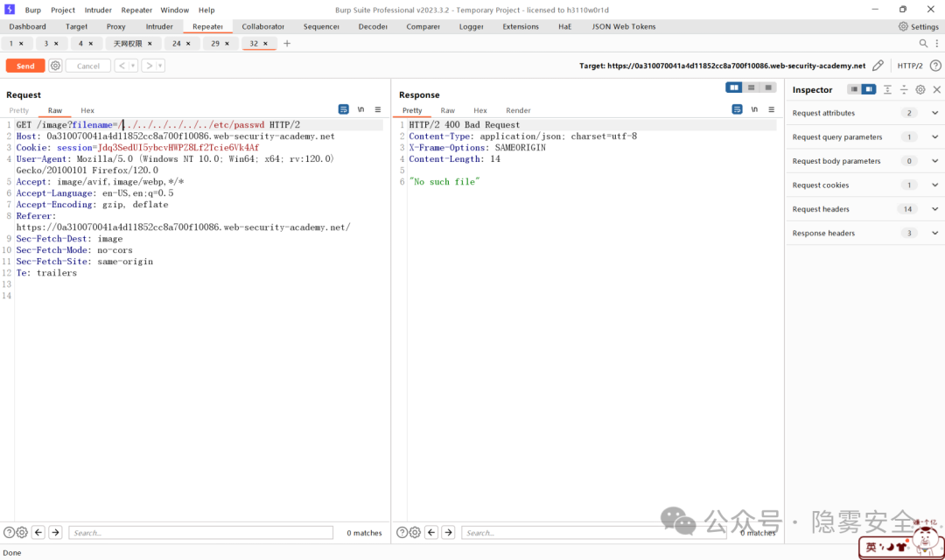
Task: Select side-by-side horizontal layout
Action: click(734, 87)
